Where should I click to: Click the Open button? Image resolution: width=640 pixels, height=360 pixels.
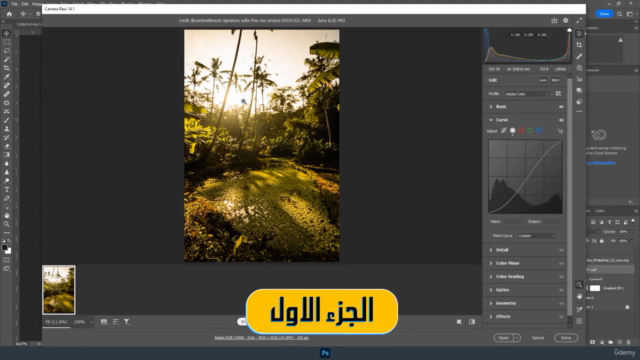coord(504,338)
